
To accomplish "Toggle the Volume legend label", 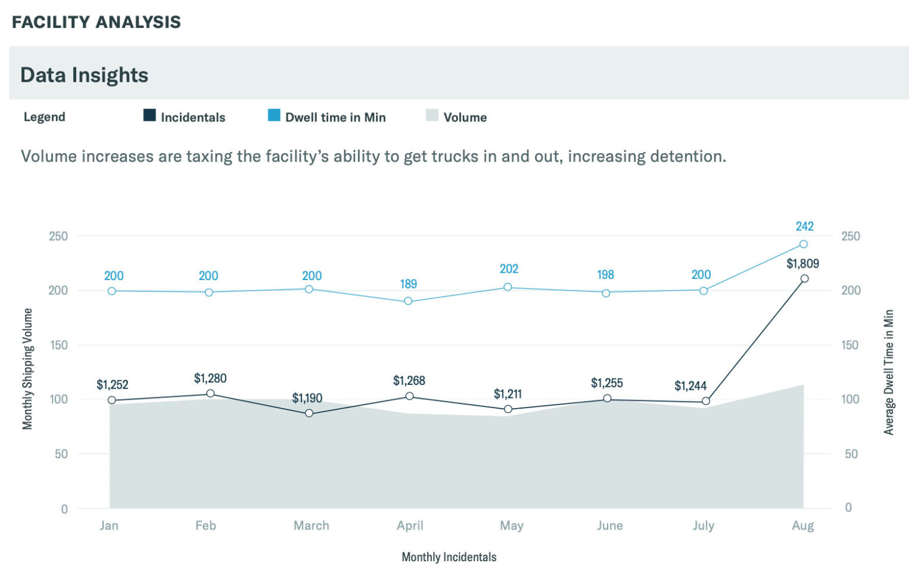I will pos(465,117).
